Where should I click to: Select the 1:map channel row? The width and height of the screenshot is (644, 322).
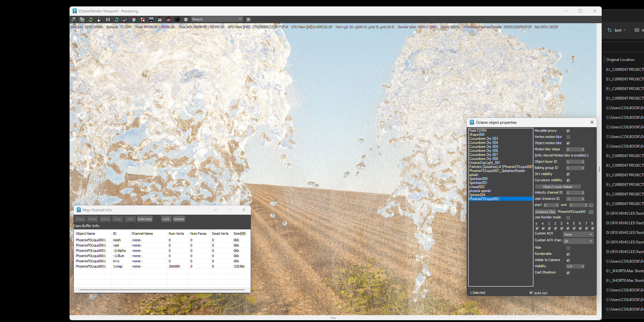tap(162, 266)
